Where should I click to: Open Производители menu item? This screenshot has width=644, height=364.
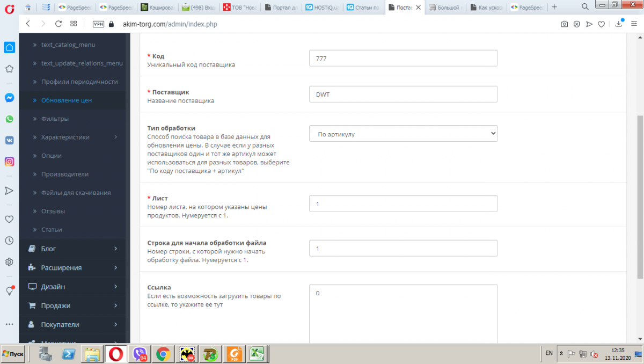pos(65,174)
